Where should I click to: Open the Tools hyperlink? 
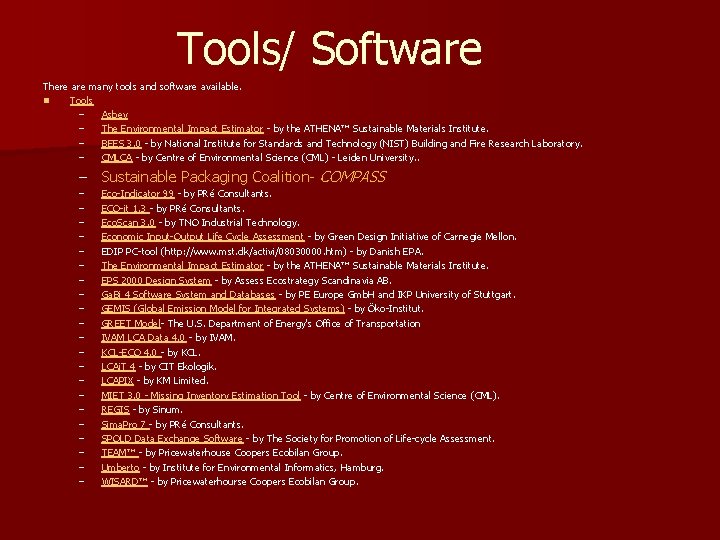pyautogui.click(x=82, y=101)
